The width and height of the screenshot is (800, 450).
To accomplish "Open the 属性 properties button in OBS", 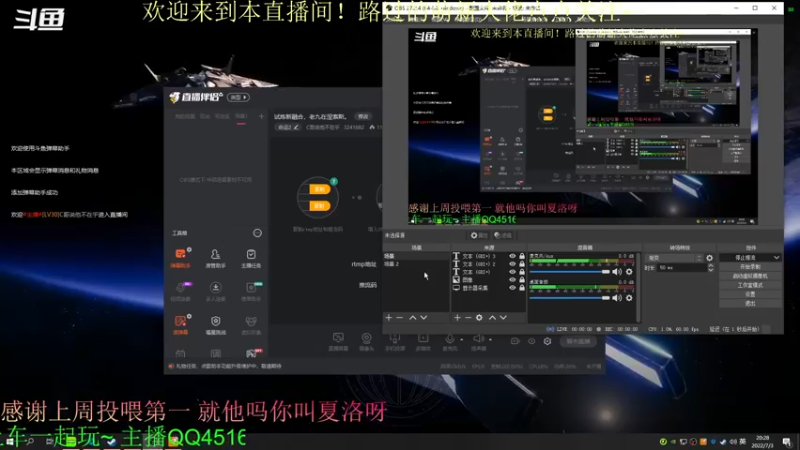I will (x=479, y=235).
